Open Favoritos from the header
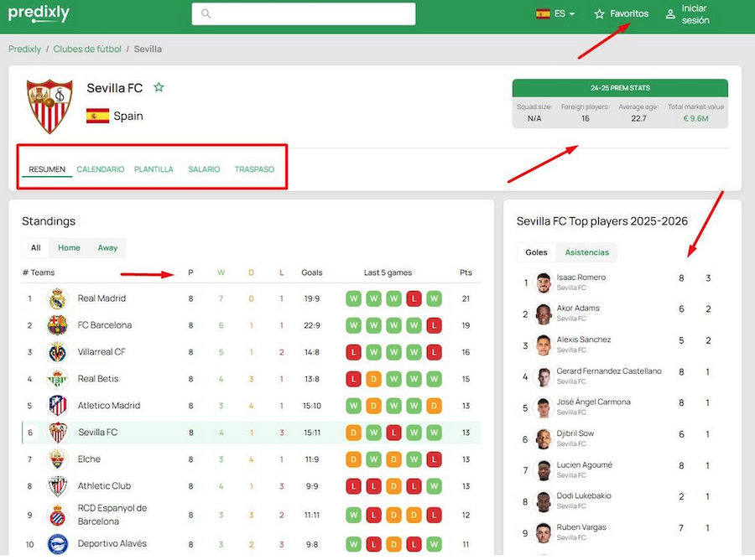The height and width of the screenshot is (560, 755). click(622, 14)
